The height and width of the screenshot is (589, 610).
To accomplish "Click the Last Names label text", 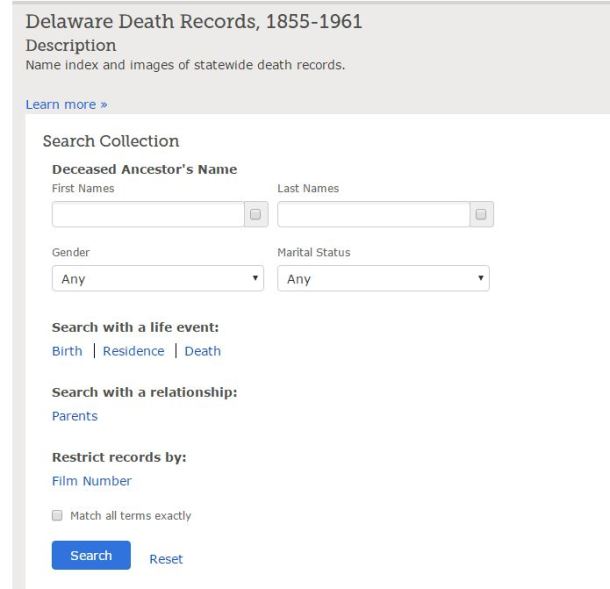I will point(308,187).
